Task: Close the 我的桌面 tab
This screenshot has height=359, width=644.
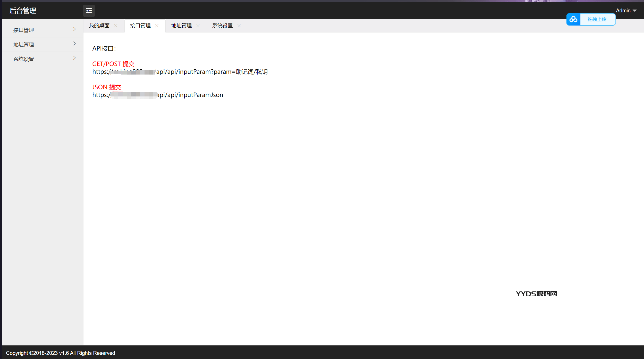Action: click(116, 26)
